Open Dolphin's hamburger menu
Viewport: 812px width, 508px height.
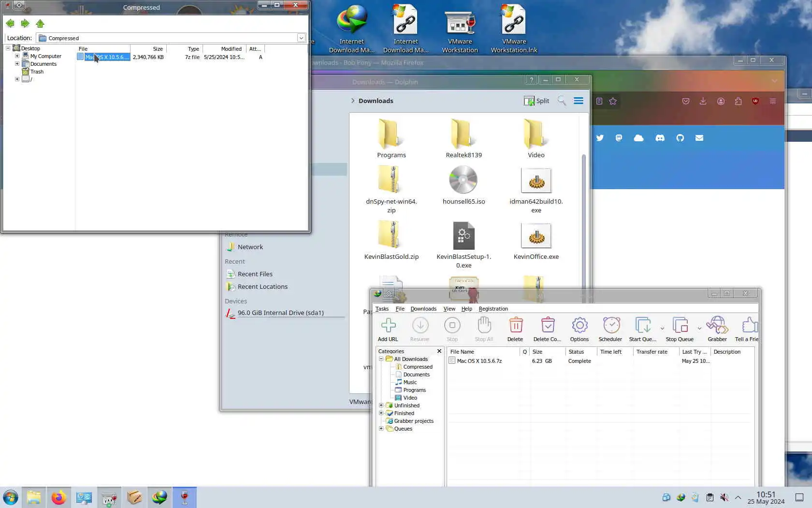(x=579, y=101)
